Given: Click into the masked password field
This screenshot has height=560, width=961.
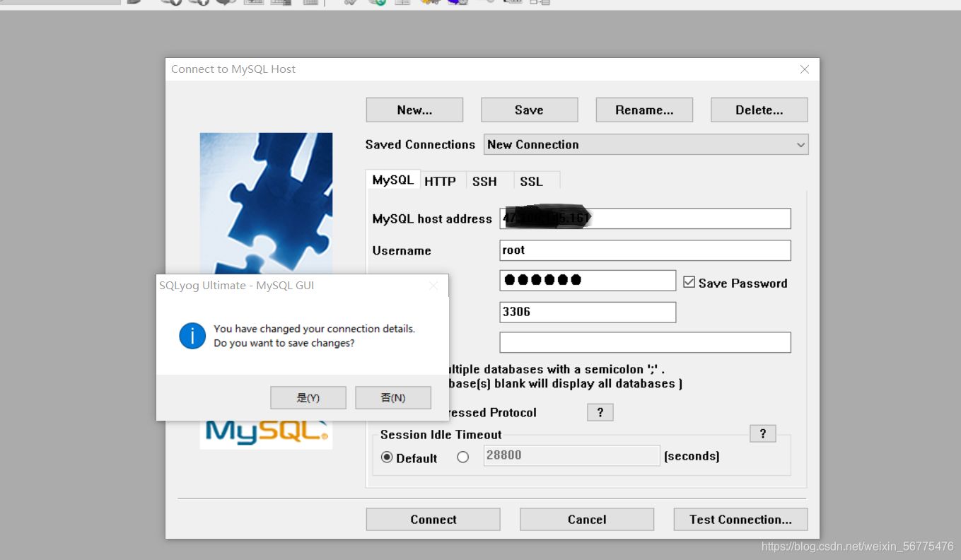Looking at the screenshot, I should click(x=588, y=280).
